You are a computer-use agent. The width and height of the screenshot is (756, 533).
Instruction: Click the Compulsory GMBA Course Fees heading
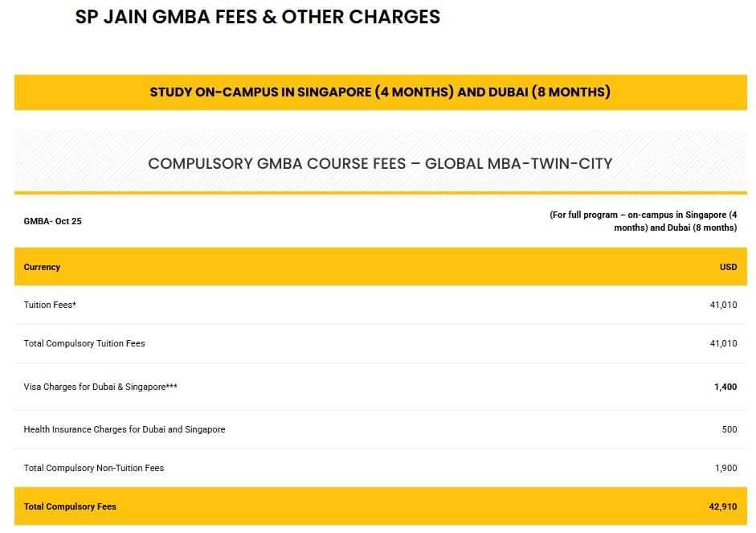pyautogui.click(x=380, y=164)
